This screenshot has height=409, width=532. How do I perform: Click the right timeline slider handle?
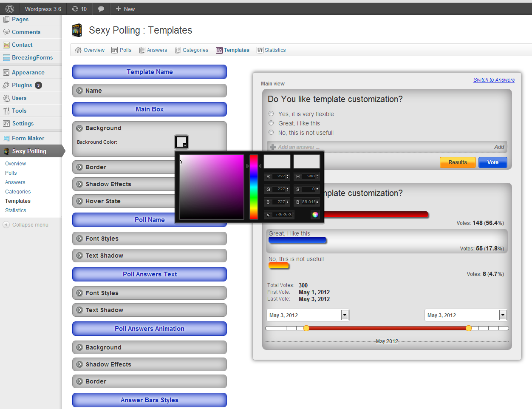468,328
